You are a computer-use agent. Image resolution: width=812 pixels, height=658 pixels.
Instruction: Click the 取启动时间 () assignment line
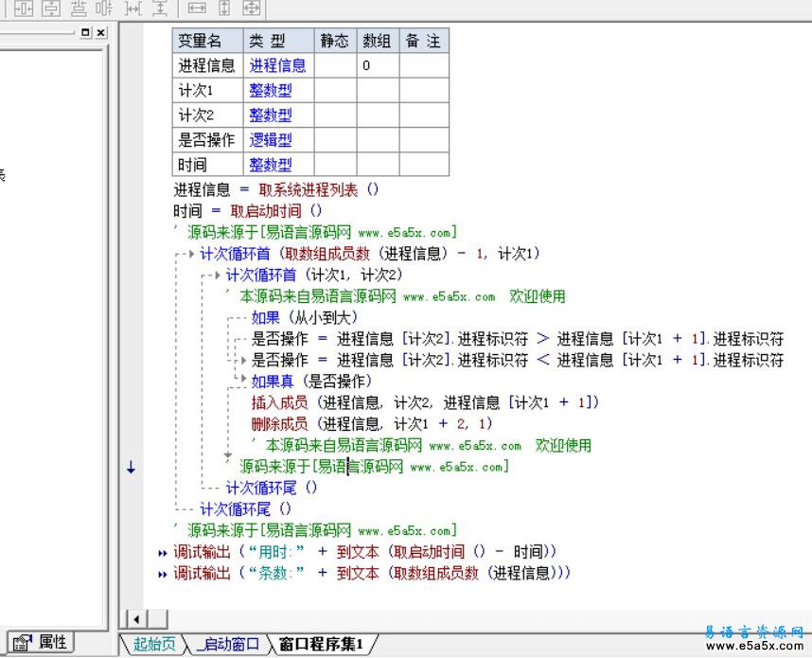coord(248,211)
